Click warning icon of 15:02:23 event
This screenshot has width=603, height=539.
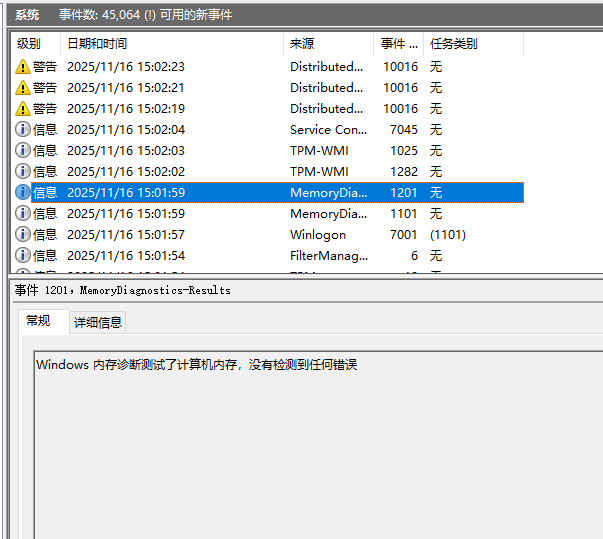tap(23, 67)
